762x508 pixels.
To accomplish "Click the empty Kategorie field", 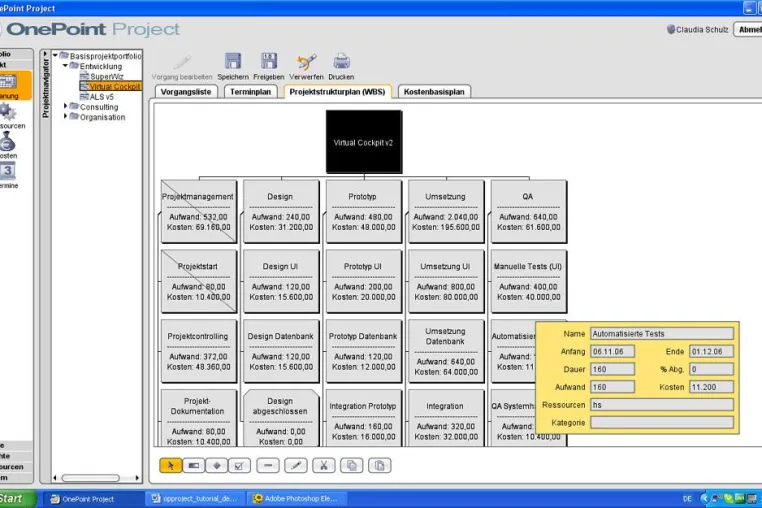I will coord(662,422).
